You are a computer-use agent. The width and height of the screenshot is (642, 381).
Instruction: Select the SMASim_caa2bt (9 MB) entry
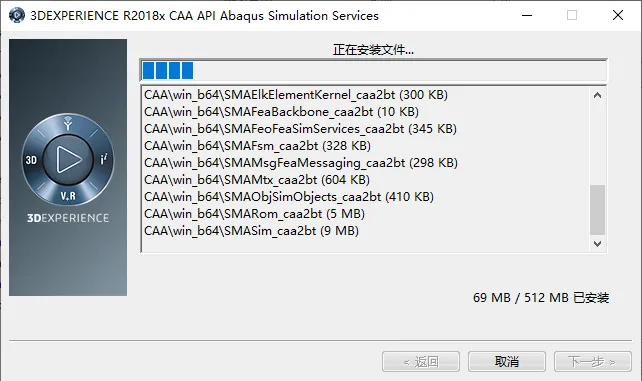point(251,231)
